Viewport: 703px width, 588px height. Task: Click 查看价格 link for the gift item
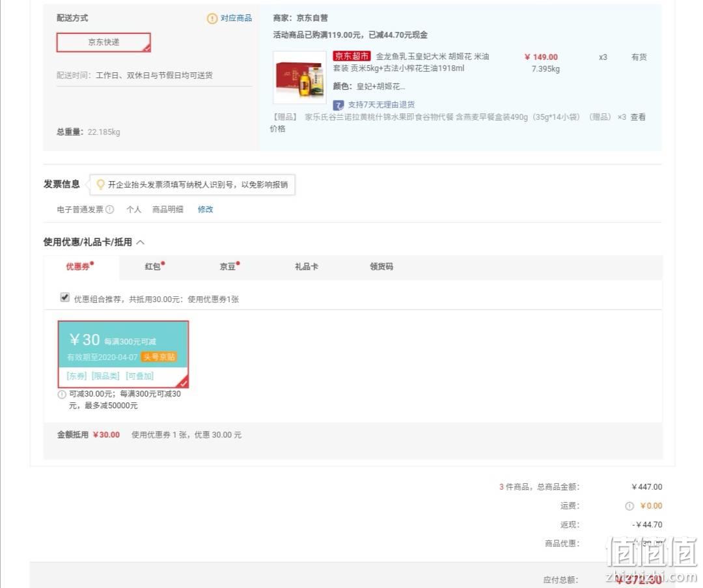coord(638,117)
